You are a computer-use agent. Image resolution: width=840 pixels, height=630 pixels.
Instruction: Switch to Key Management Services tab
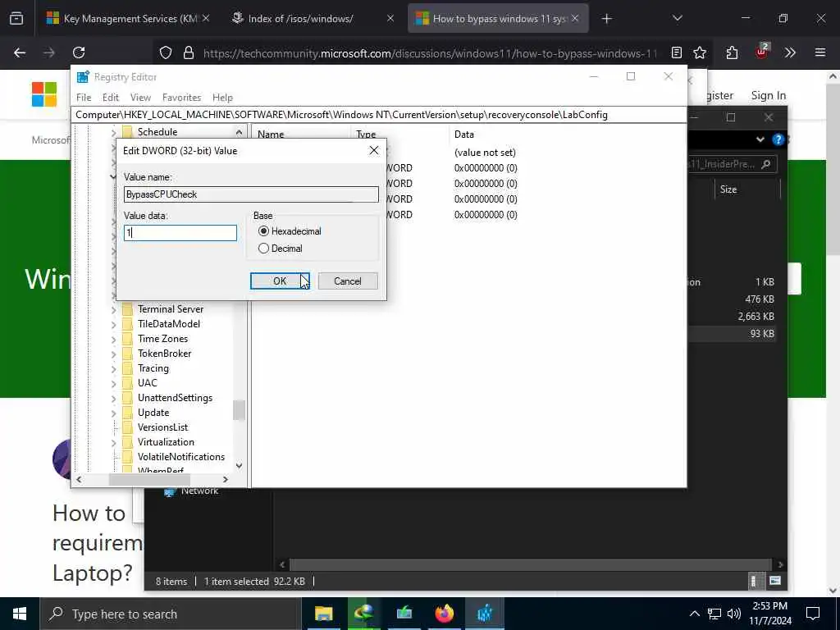click(x=127, y=19)
